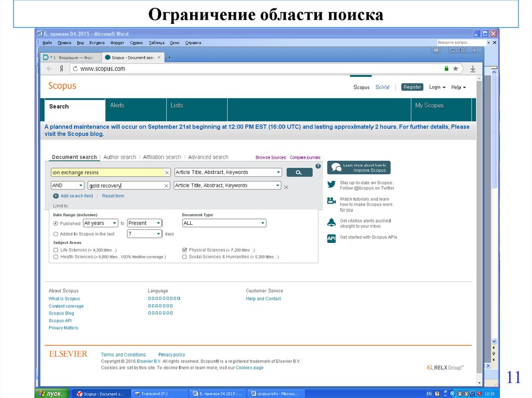The height and width of the screenshot is (398, 532).
Task: Select 'Added to Scopus in the last' radio button
Action: click(x=56, y=234)
